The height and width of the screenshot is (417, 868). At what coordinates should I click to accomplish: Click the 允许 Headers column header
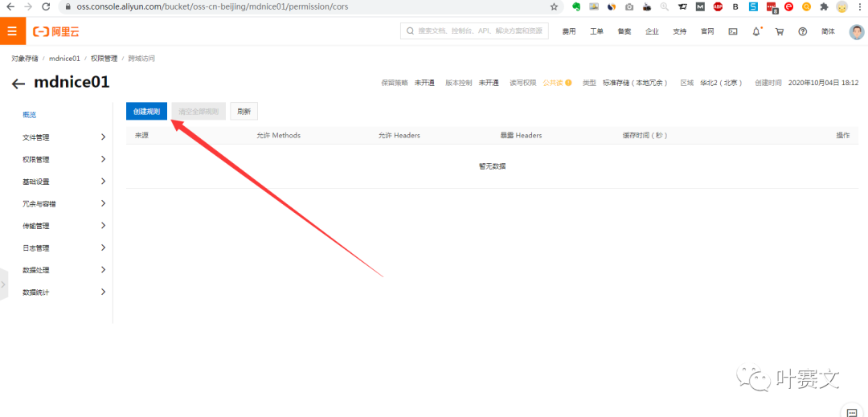399,136
